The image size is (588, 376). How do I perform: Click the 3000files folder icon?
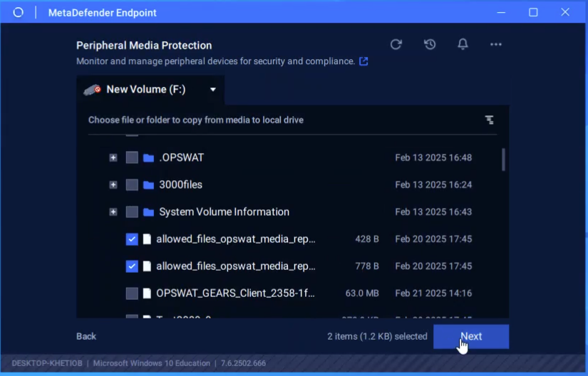click(x=148, y=185)
